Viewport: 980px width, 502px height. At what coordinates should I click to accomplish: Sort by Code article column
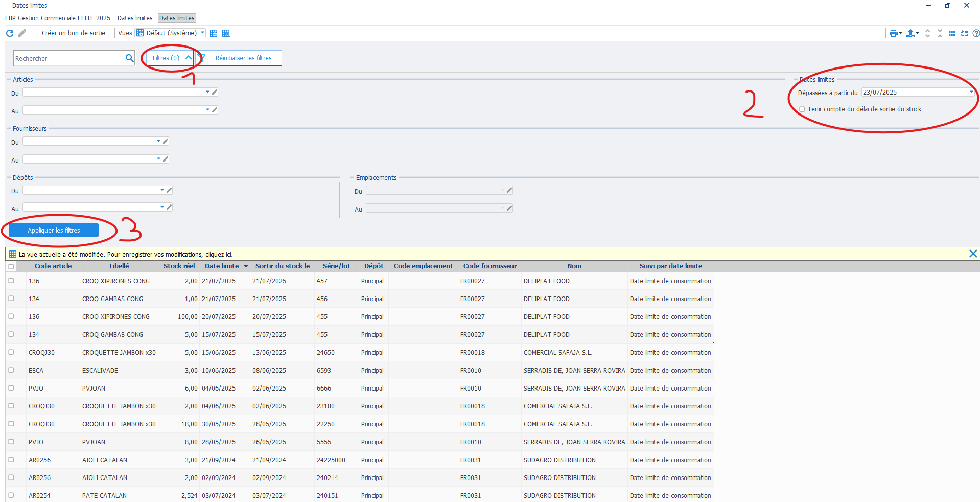(x=53, y=266)
